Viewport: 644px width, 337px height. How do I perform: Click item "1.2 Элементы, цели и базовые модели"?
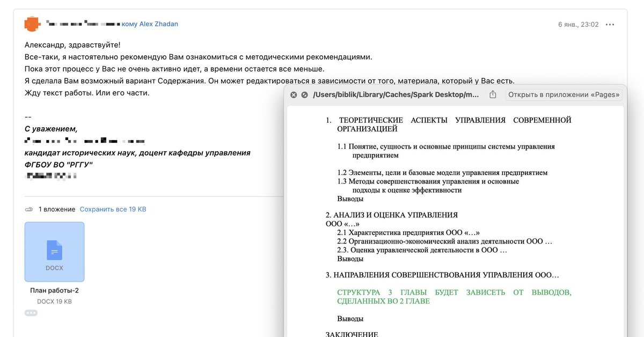click(x=442, y=173)
